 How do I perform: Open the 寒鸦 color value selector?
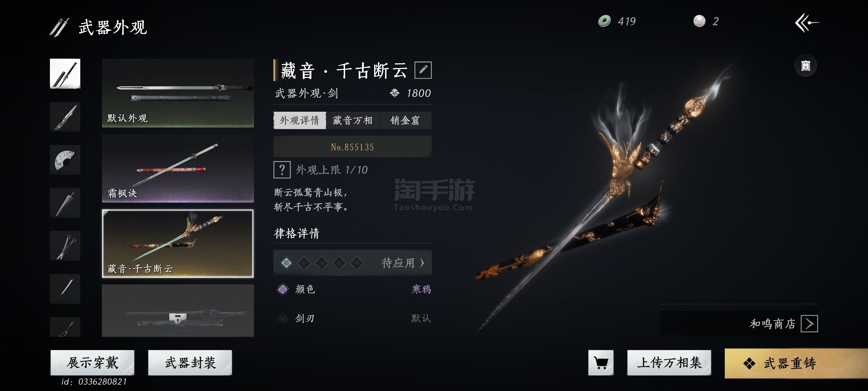coord(421,289)
